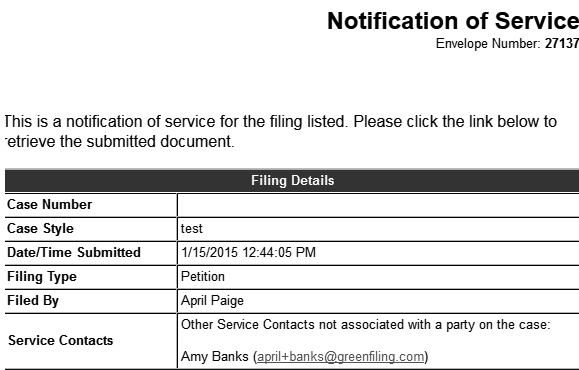The height and width of the screenshot is (370, 579).
Task: Click the Notification of Service heading
Action: [453, 21]
